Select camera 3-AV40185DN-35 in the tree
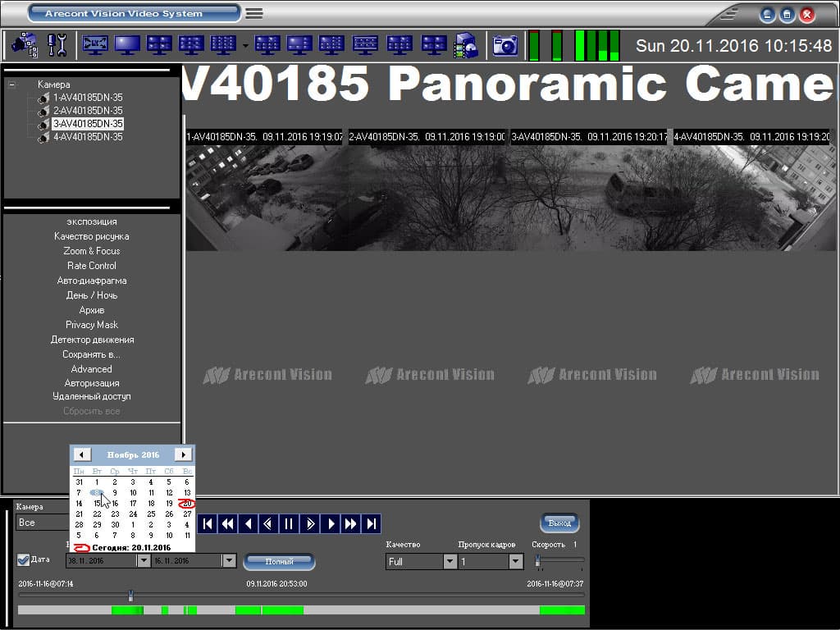840x630 pixels. click(x=88, y=124)
